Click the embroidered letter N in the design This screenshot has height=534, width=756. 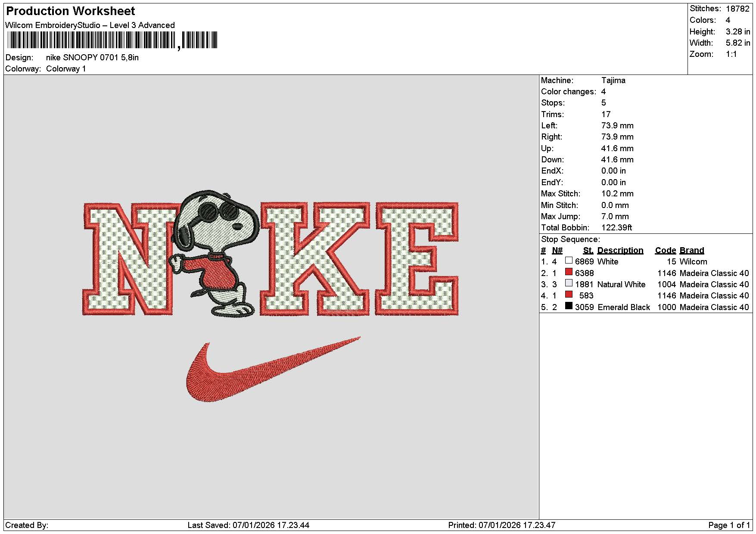point(128,258)
